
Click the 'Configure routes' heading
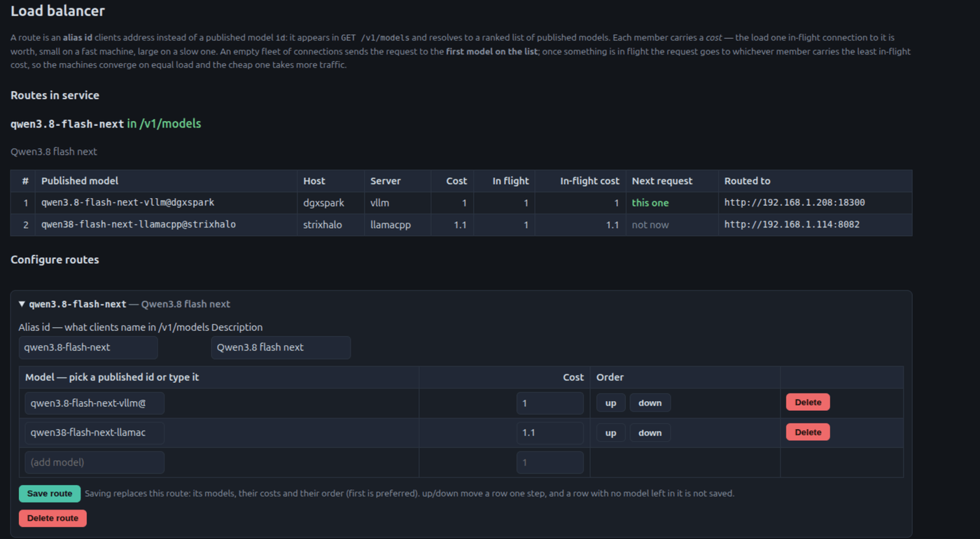(x=55, y=260)
